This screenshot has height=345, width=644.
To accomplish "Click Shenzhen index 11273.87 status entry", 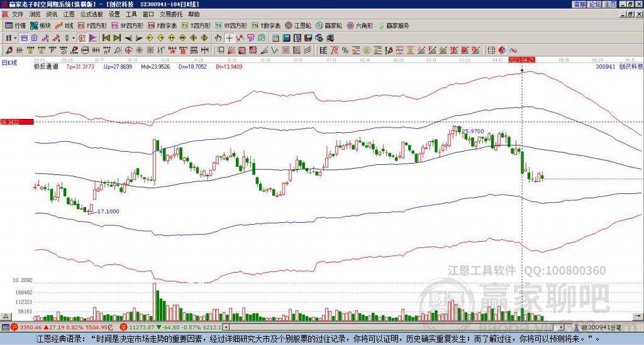I will [x=171, y=327].
